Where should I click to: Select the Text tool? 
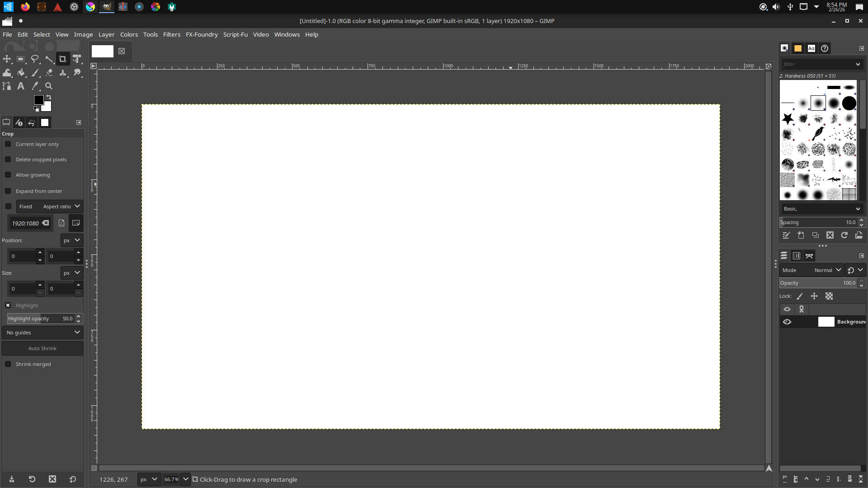pos(21,86)
